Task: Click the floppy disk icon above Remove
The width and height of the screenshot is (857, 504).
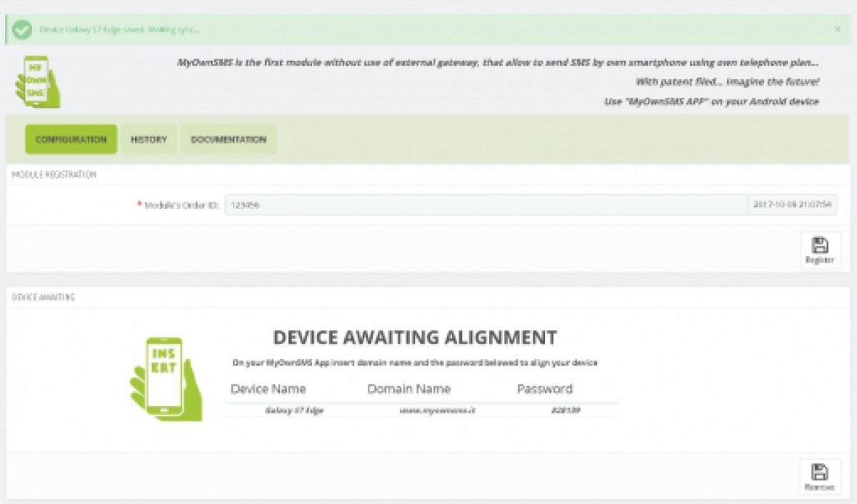Action: pyautogui.click(x=820, y=471)
